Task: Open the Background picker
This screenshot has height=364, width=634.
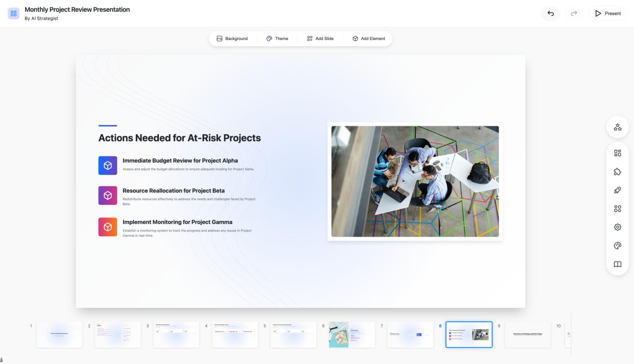Action: pyautogui.click(x=232, y=38)
